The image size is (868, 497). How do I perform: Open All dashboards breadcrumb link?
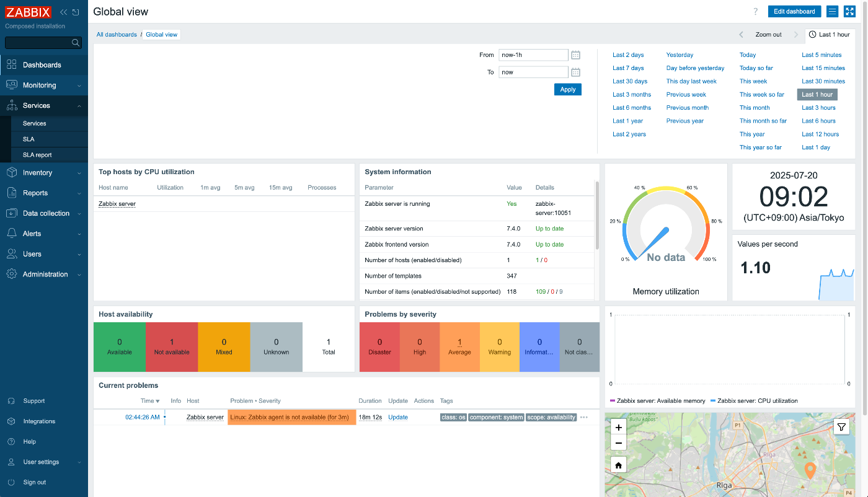[x=117, y=35]
